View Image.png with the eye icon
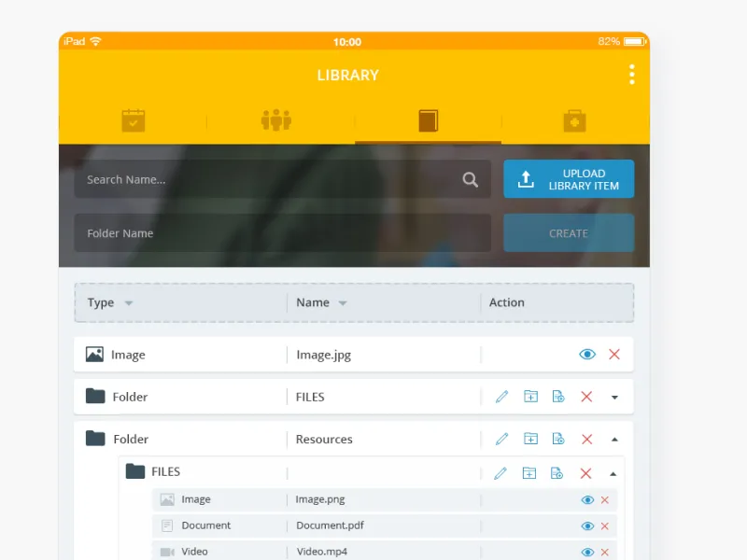Screen dimensions: 747x560 tap(587, 500)
